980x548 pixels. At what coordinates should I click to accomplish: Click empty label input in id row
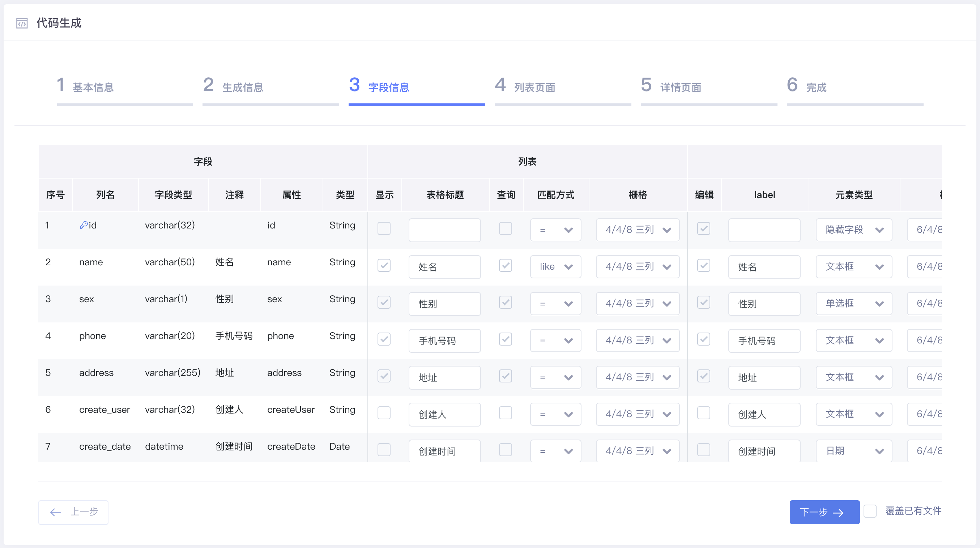[764, 230]
